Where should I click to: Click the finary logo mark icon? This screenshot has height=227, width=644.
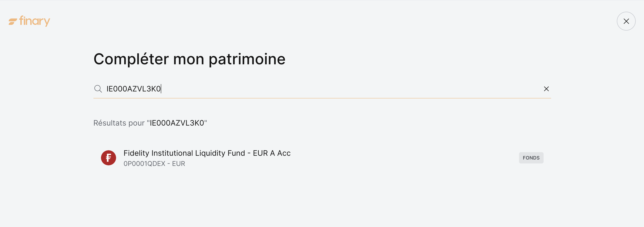tap(13, 21)
